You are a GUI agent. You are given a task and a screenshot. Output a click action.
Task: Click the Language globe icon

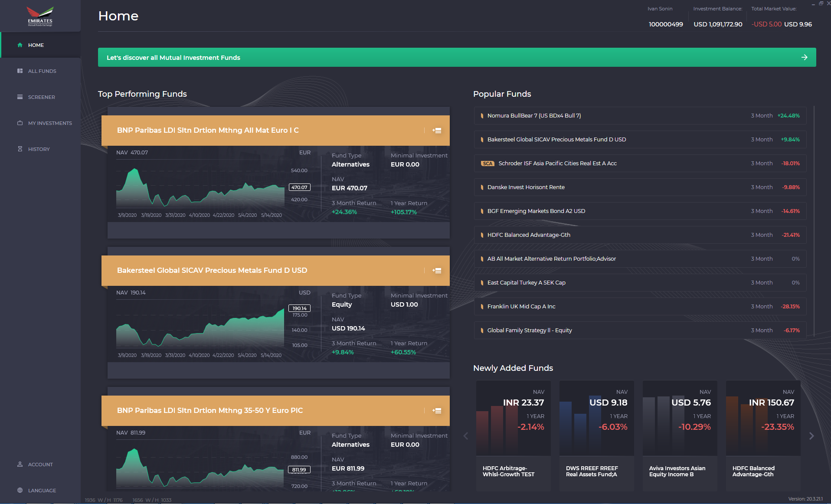(x=20, y=491)
